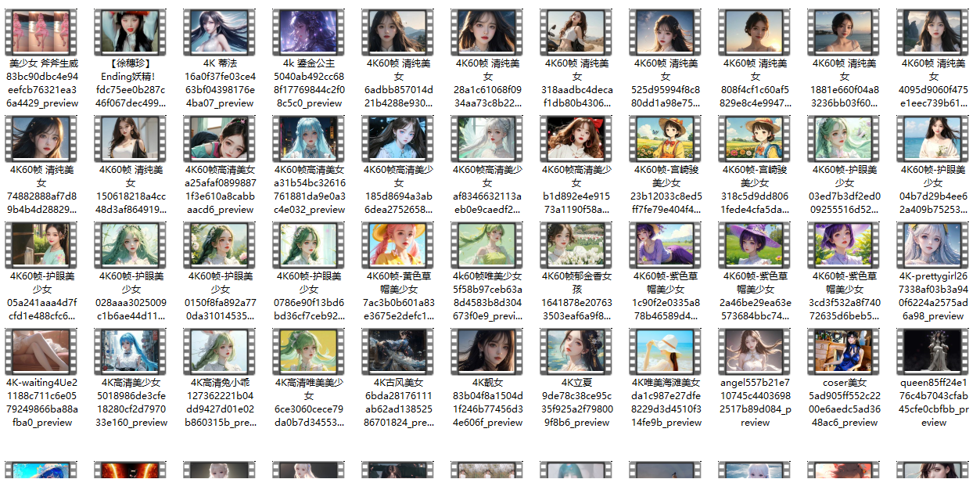Select the 4K高清美少女 video thumbnail
Viewport: 980px width, 479px height.
(131, 351)
